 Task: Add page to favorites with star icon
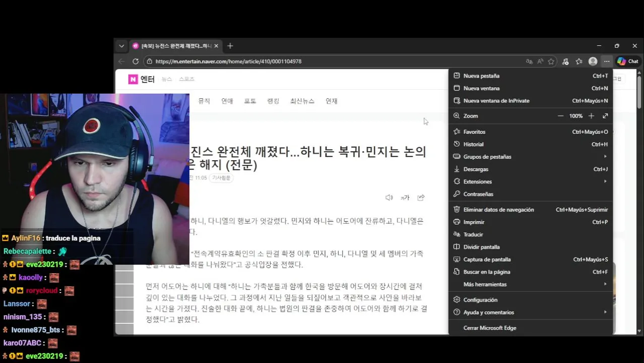551,61
